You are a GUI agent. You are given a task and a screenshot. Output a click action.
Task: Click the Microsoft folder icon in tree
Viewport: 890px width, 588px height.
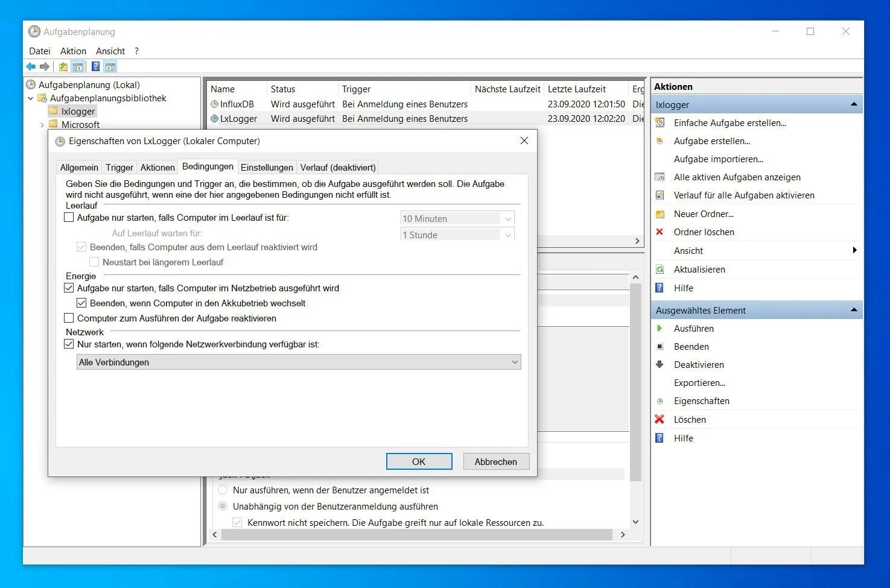(53, 124)
